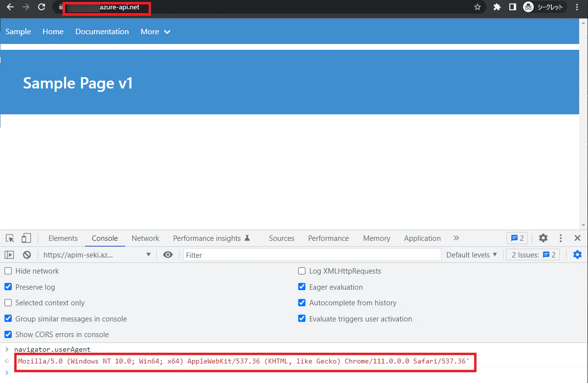Screen dimensions: 588x383
Task: Open the Performance tab
Action: coord(328,238)
